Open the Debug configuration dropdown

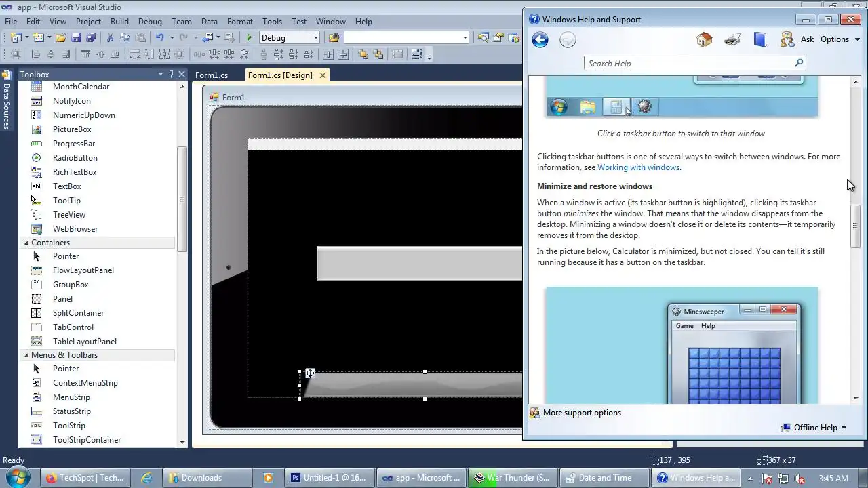pyautogui.click(x=315, y=38)
